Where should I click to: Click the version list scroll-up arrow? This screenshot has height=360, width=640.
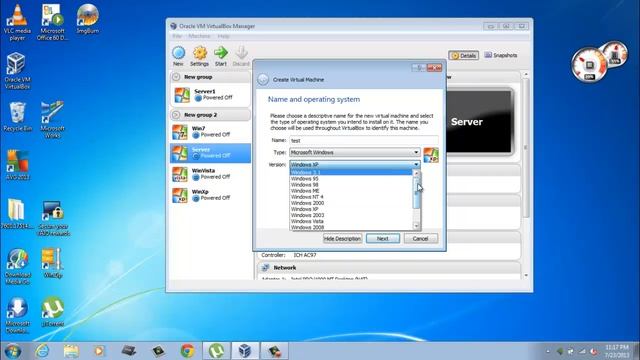[416, 173]
